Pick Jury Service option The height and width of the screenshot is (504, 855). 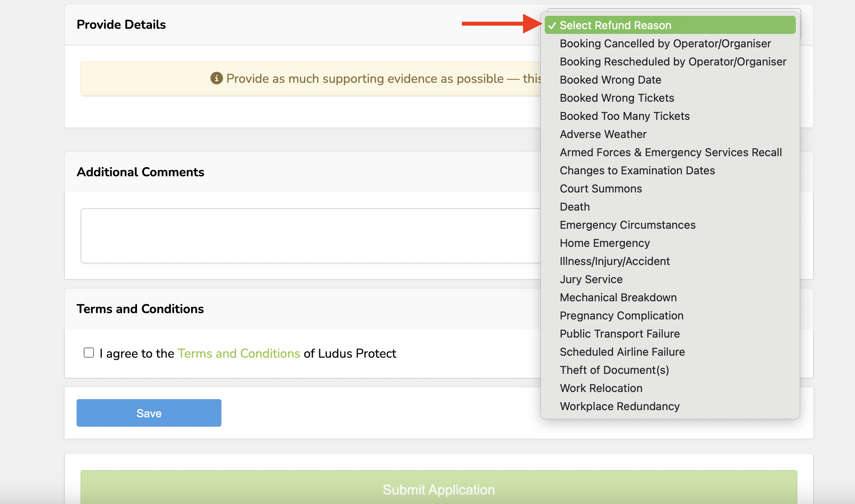591,279
